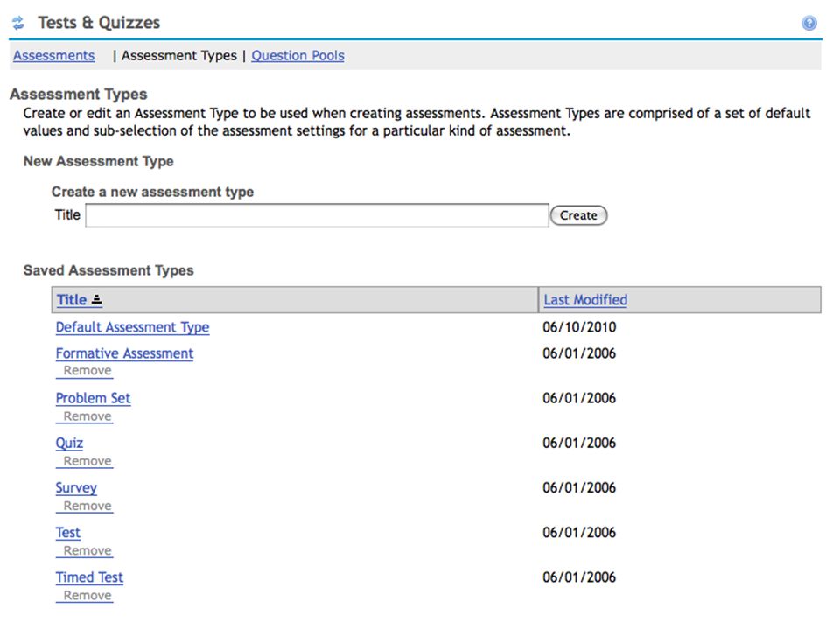840x630 pixels.
Task: Open the Default Assessment Type entry
Action: tap(132, 327)
